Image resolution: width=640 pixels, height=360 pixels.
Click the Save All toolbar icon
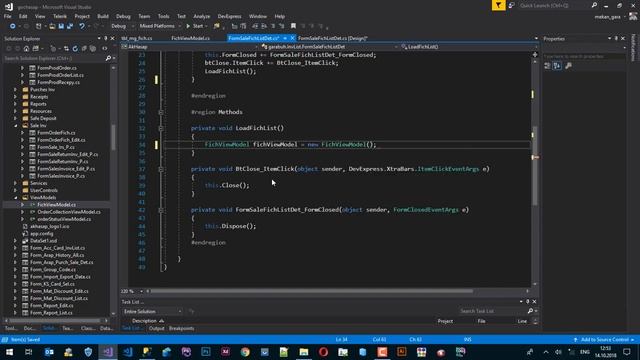[70, 26]
